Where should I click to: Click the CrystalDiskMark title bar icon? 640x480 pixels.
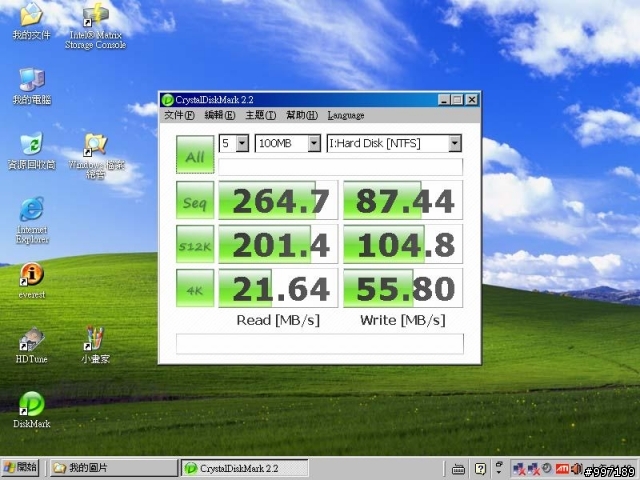coord(167,100)
